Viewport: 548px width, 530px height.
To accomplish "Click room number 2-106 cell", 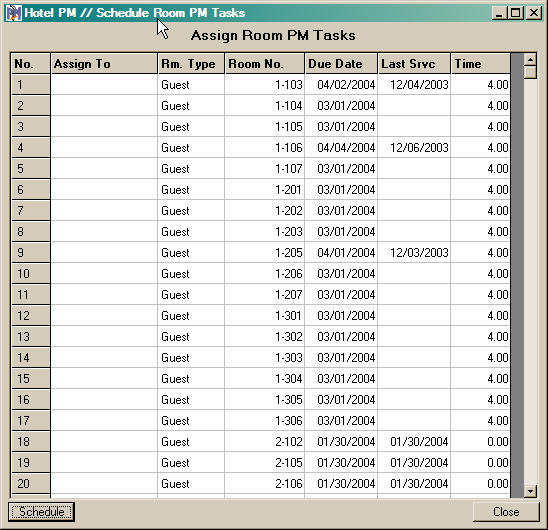I will pyautogui.click(x=265, y=484).
